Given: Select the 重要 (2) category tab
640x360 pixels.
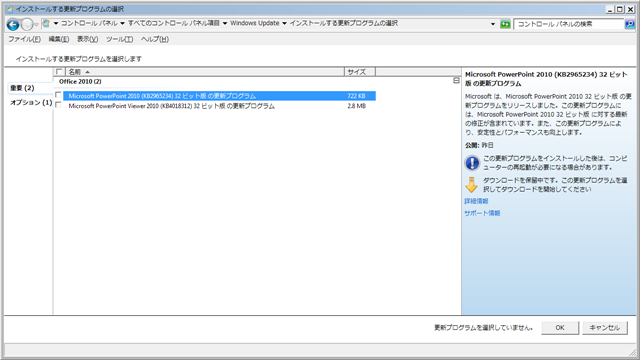Looking at the screenshot, I should pos(29,88).
